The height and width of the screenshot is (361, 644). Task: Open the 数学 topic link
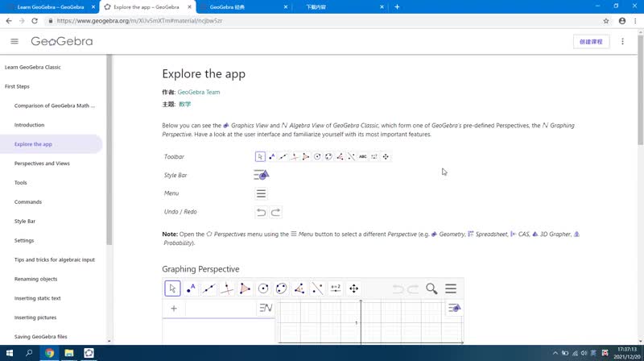pos(185,104)
